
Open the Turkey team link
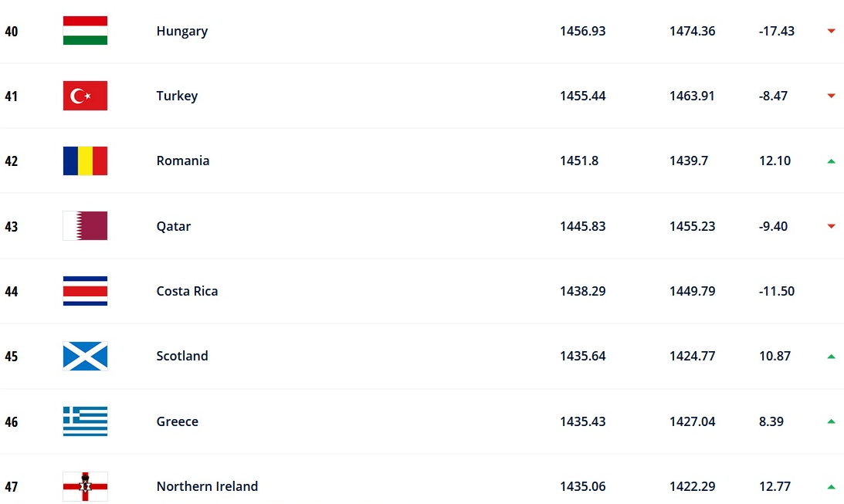pos(177,96)
